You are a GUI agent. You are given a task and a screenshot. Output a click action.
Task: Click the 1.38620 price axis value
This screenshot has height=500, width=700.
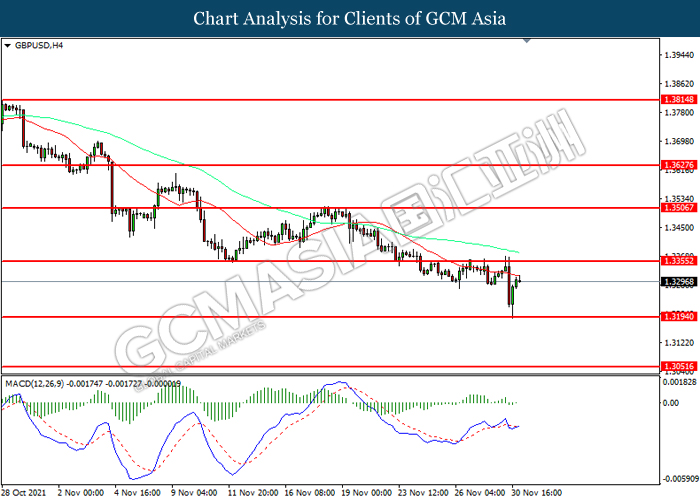(679, 84)
